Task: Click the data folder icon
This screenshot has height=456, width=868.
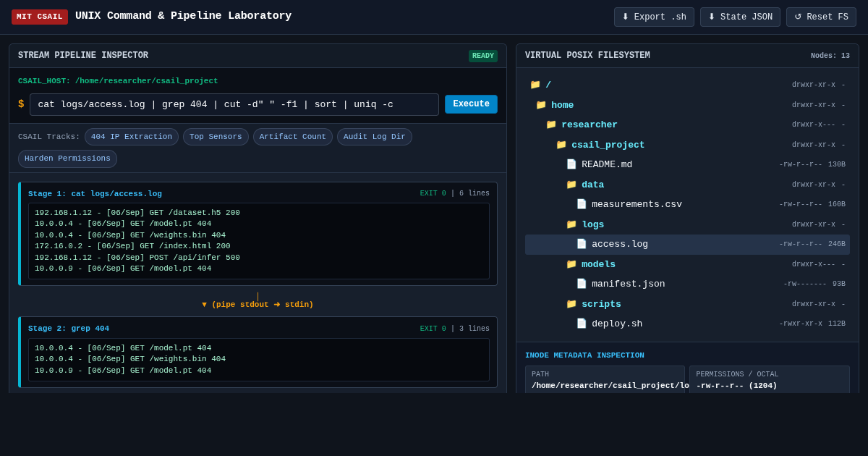Action: (x=571, y=185)
